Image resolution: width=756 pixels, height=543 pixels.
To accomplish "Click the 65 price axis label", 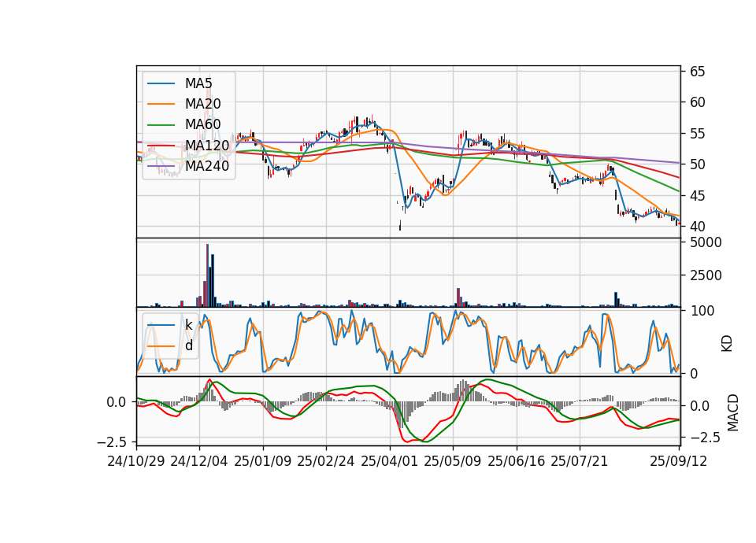I will pos(697,72).
